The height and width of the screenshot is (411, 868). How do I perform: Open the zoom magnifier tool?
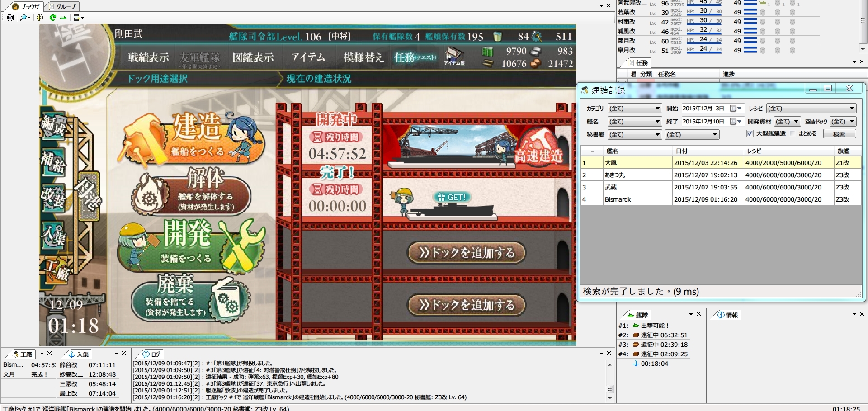23,18
